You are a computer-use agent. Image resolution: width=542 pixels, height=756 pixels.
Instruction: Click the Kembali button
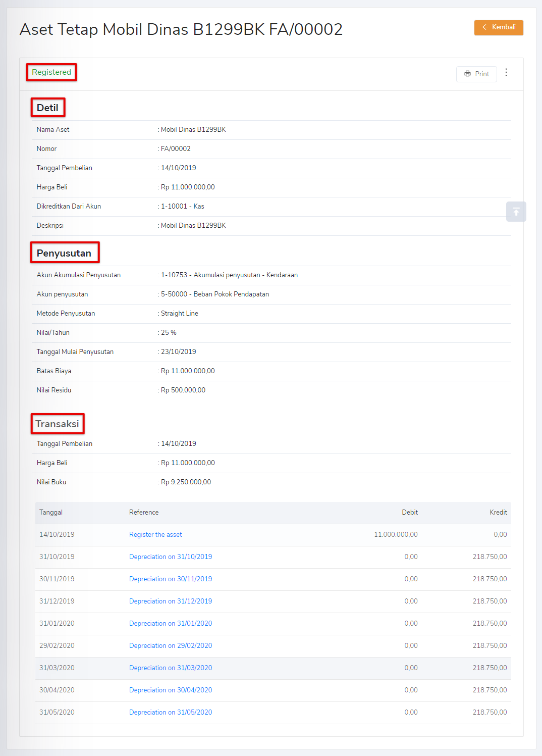(x=499, y=28)
